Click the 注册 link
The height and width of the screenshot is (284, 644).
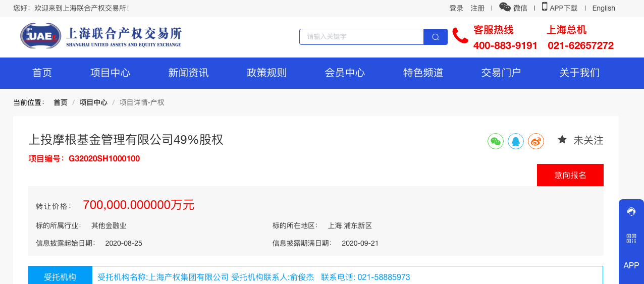coord(477,8)
